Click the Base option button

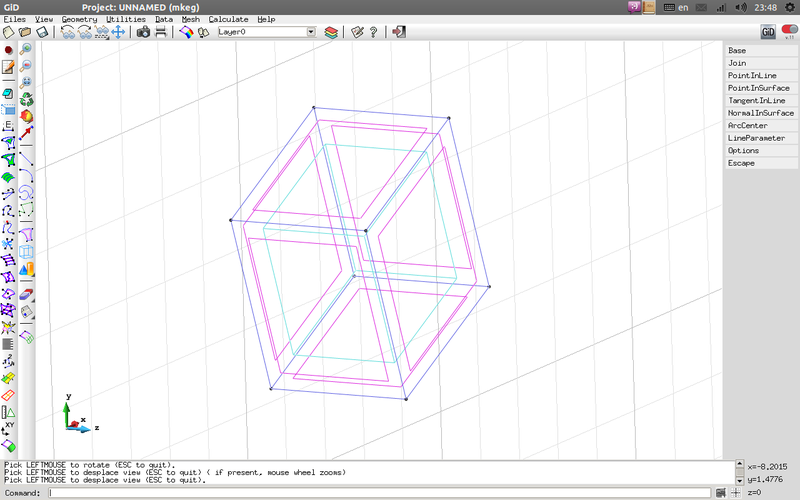click(761, 51)
